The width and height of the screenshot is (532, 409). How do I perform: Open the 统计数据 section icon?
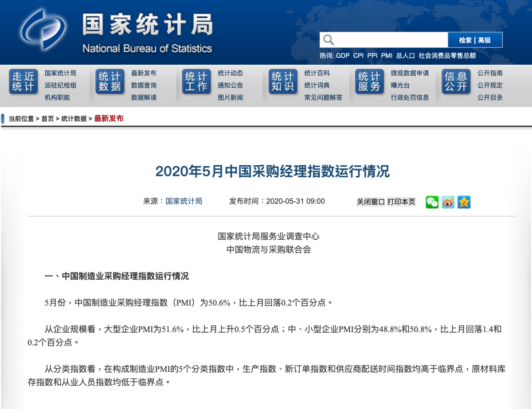pos(110,82)
